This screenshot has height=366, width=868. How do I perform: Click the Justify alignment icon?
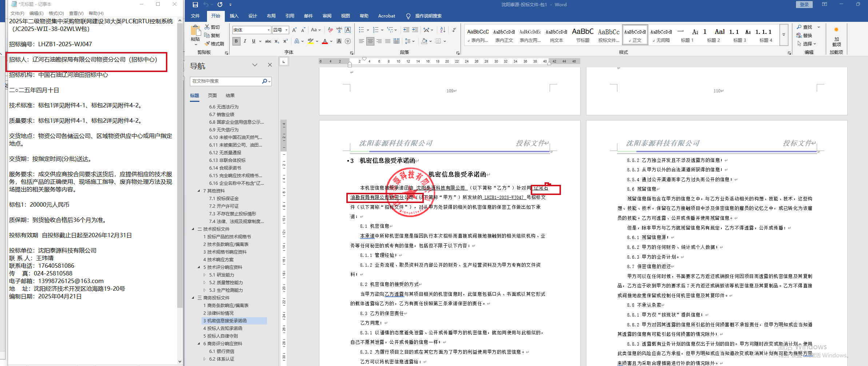point(388,41)
